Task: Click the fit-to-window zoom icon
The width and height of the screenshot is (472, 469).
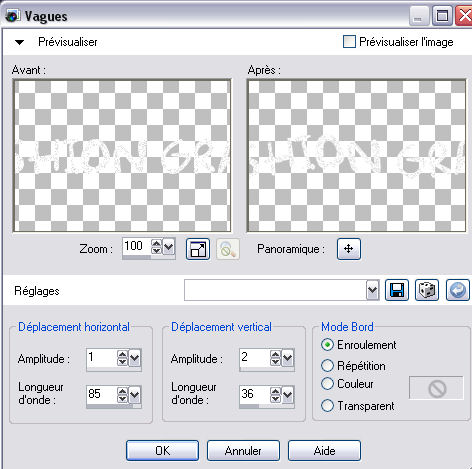Action: (x=198, y=249)
